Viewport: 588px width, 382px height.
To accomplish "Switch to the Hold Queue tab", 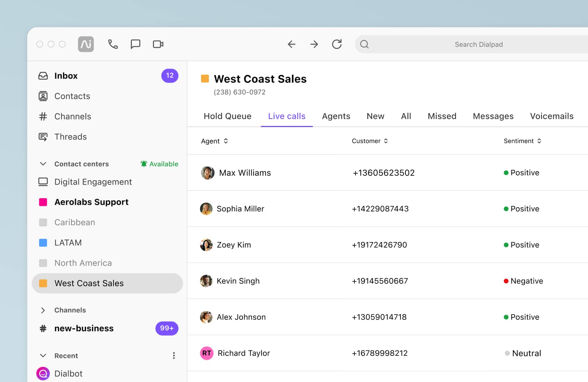I will pyautogui.click(x=227, y=116).
